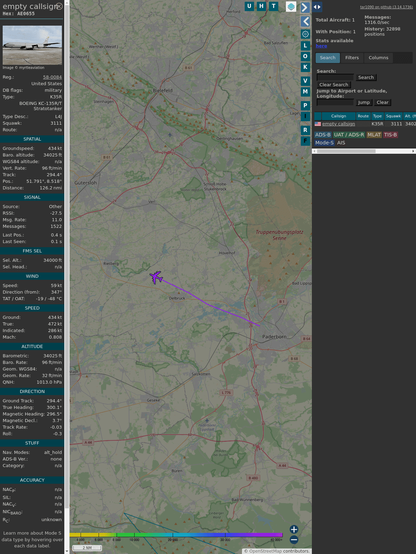The height and width of the screenshot is (554, 416).
Task: Click the Groundspeed value 434 kt
Action: 54,148
